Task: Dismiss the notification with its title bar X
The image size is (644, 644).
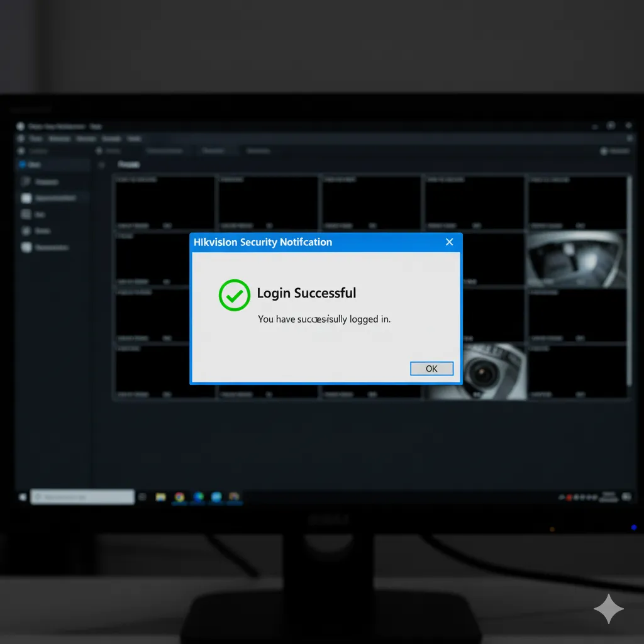Action: 449,242
